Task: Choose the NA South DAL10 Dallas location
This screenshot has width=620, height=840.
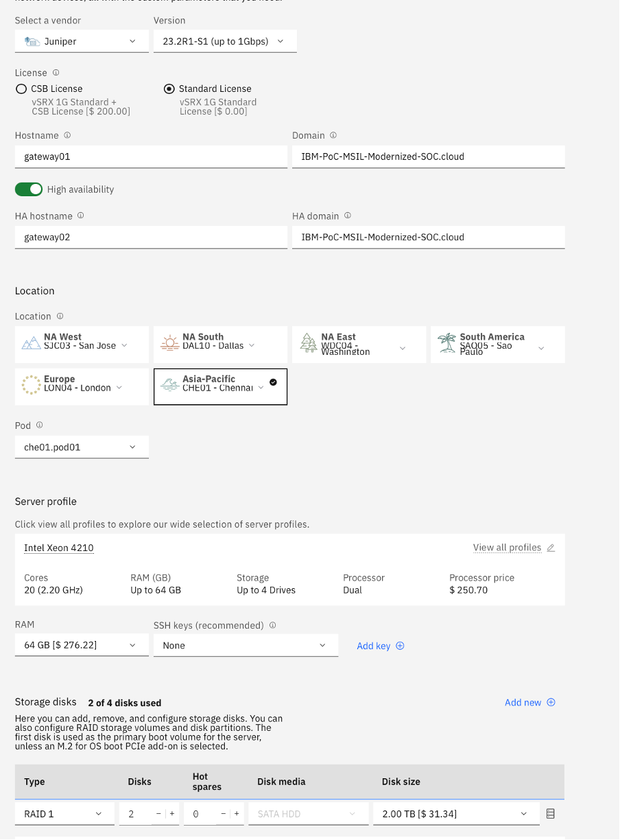Action: 220,345
